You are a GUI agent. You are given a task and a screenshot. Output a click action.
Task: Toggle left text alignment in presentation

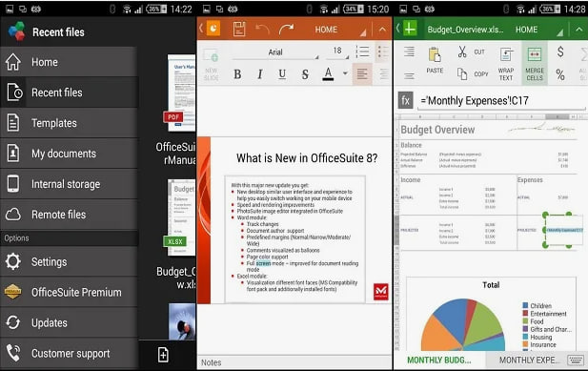pos(362,73)
